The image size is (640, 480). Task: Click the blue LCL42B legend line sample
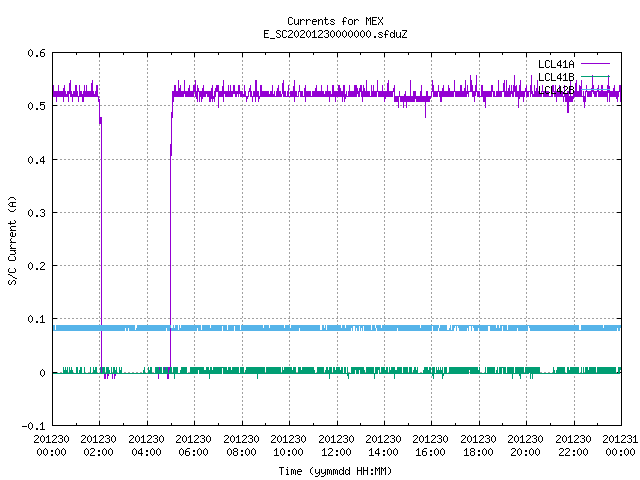[595, 89]
